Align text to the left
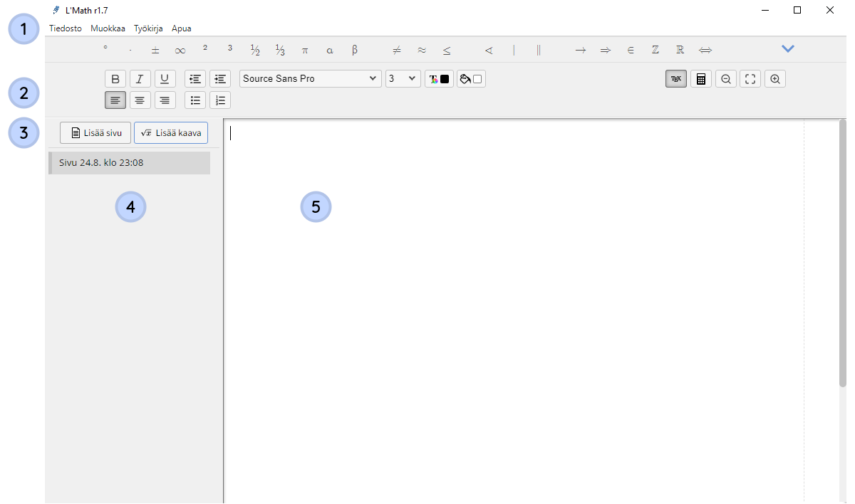This screenshot has height=504, width=855. (x=115, y=100)
